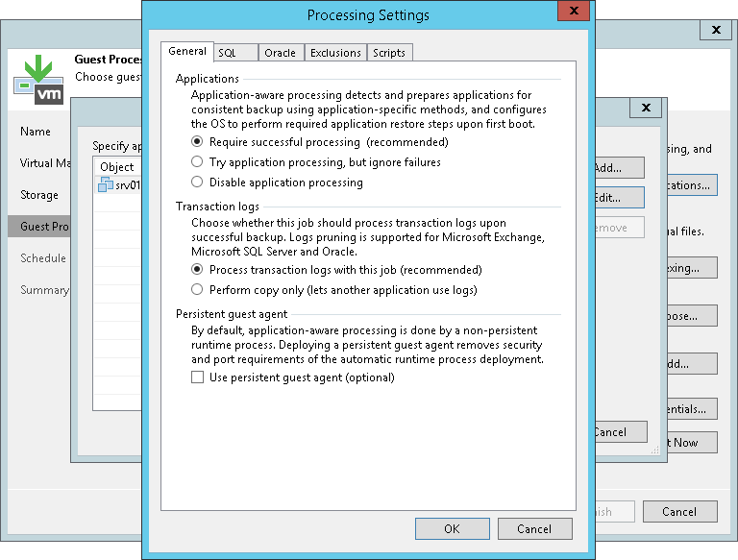Go to Summary step in wizard
The image size is (738, 560).
click(x=44, y=289)
